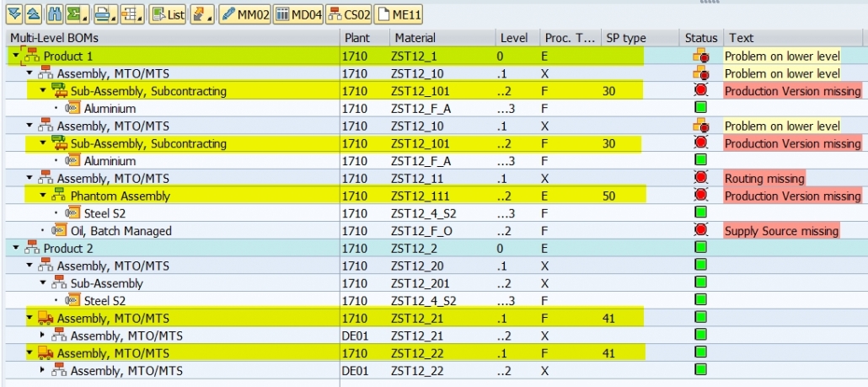Click red status icon for Routing missing

[701, 178]
